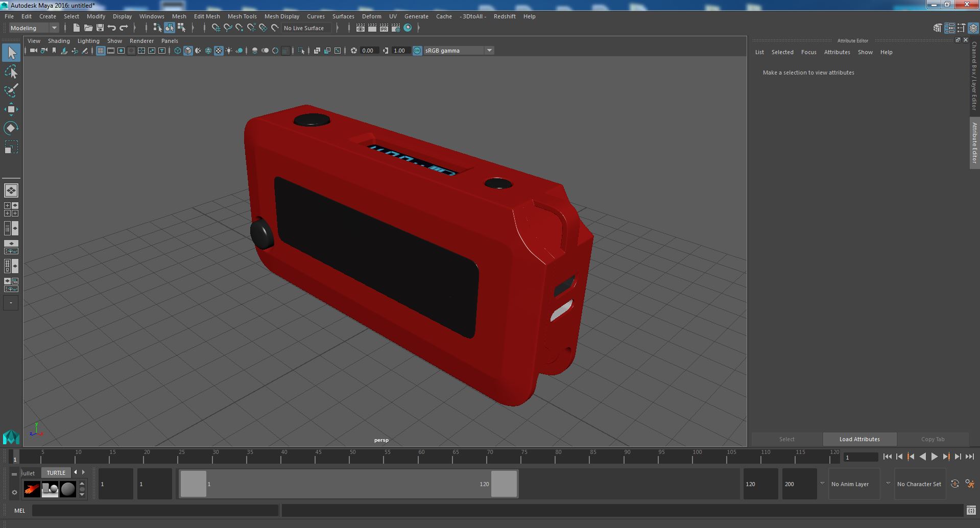Click the Load Attributes button
The image size is (980, 528).
[x=859, y=439]
